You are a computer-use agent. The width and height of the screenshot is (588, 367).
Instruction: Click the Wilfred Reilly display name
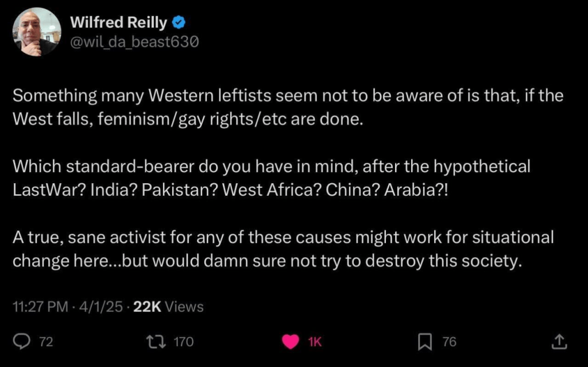[x=118, y=23]
